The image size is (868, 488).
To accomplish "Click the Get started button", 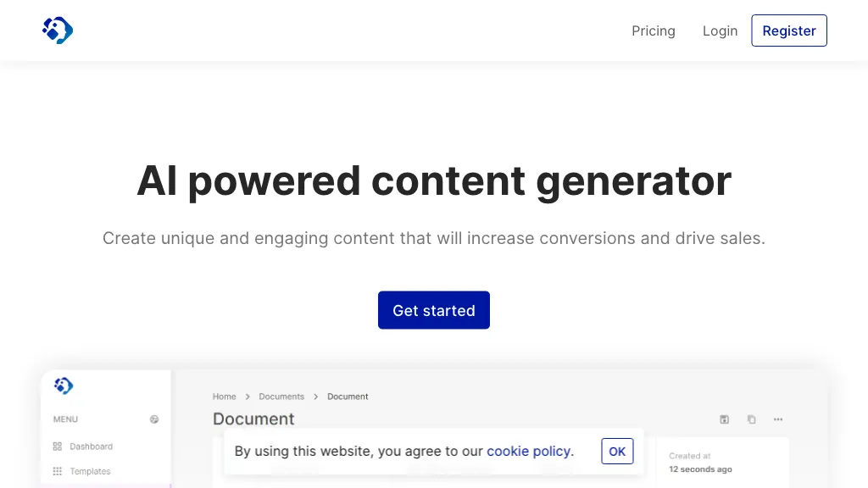I will pyautogui.click(x=434, y=310).
